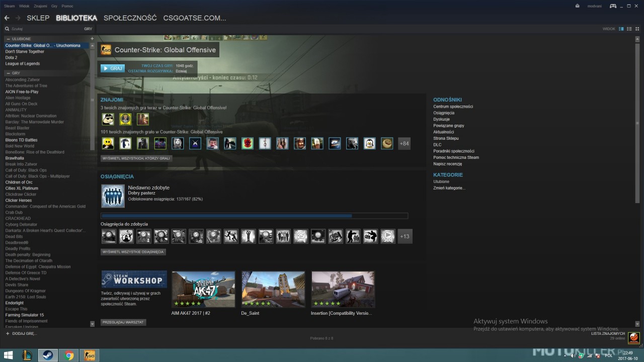Image resolution: width=644 pixels, height=362 pixels.
Task: Click Wyświetl wszystkie osiągnięcia
Action: click(133, 251)
